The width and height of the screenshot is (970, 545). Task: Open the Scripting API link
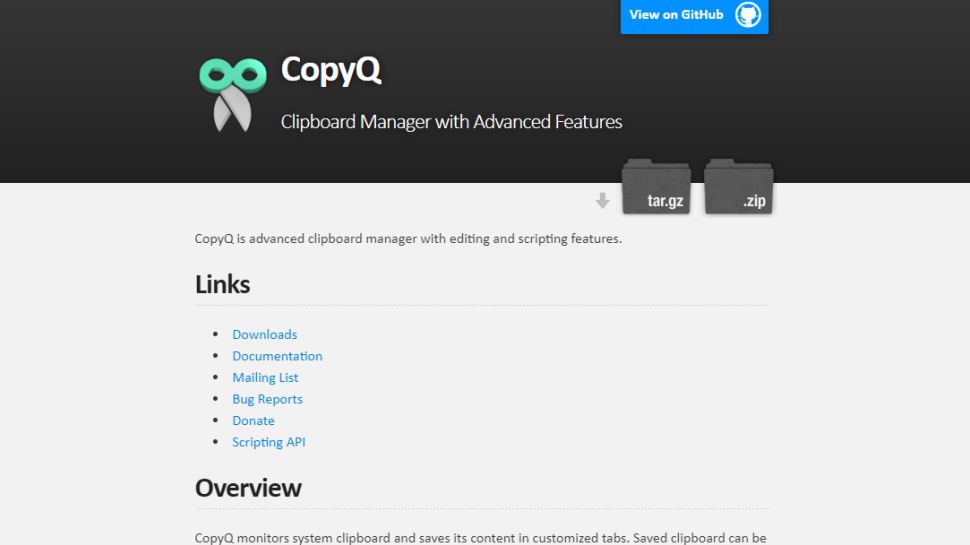click(268, 442)
